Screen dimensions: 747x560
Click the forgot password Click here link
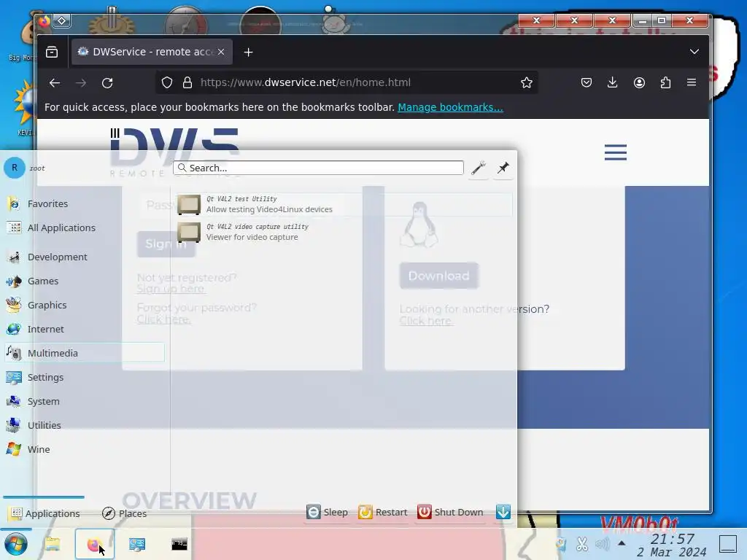pos(164,319)
